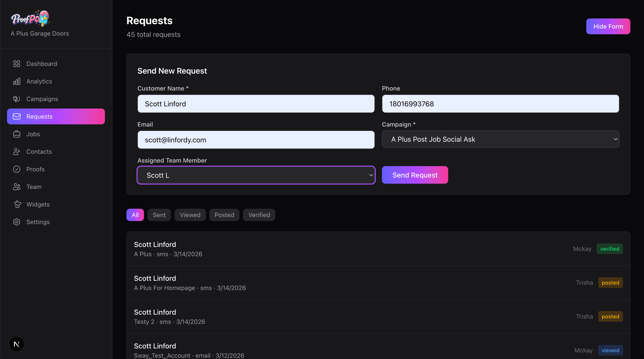The width and height of the screenshot is (644, 359).
Task: Open Widgets via its sidebar icon
Action: (x=18, y=204)
